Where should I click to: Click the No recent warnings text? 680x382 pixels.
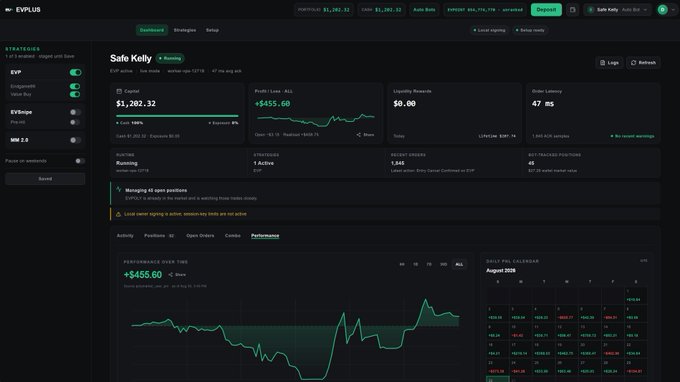[633, 136]
